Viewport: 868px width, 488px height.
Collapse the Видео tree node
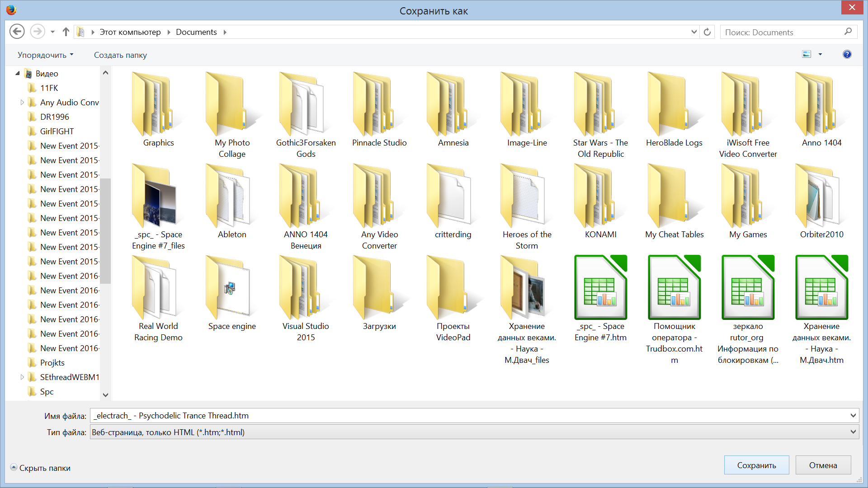click(18, 73)
